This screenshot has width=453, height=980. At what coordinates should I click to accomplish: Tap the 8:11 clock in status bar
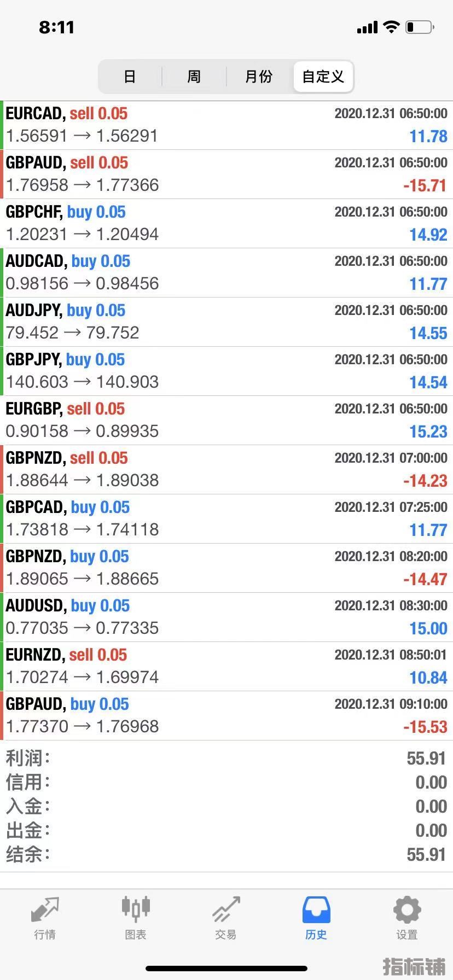click(x=56, y=27)
